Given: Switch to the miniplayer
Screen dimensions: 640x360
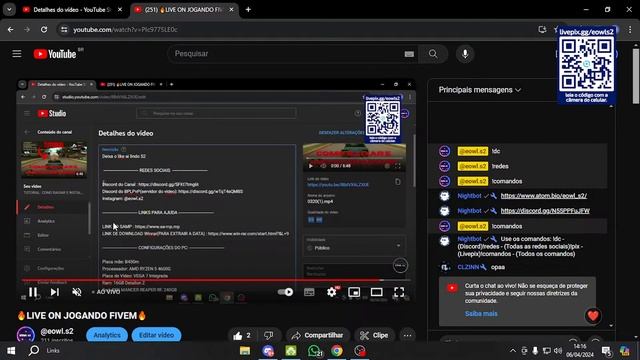Looking at the screenshot, I should (x=354, y=292).
